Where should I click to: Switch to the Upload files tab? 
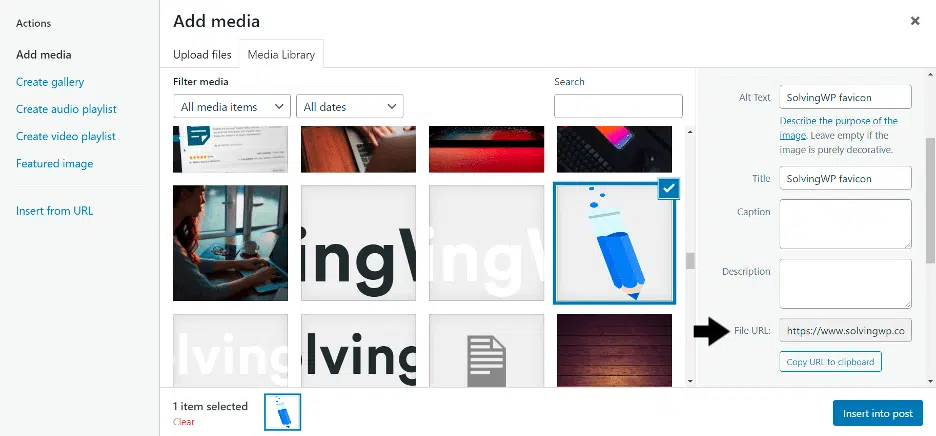[x=202, y=54]
